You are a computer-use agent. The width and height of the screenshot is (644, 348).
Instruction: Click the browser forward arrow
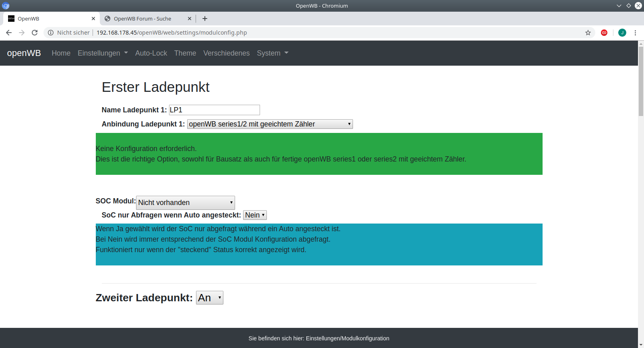click(x=22, y=33)
